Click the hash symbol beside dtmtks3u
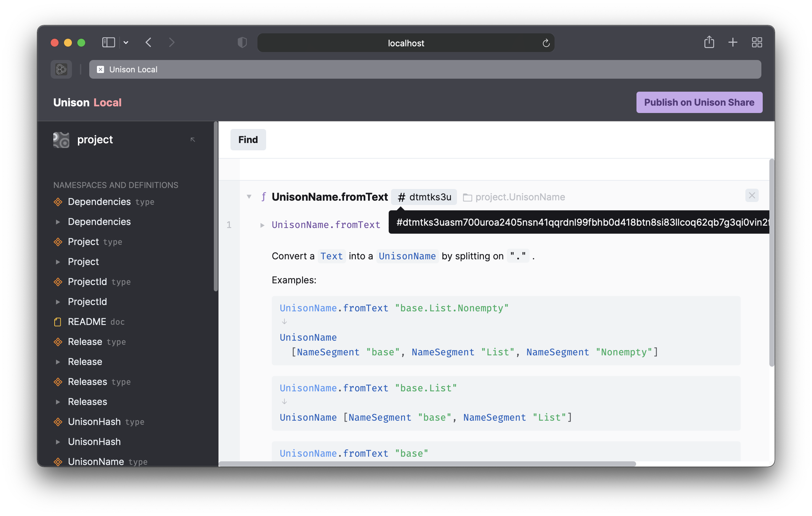The height and width of the screenshot is (516, 812). click(x=401, y=197)
